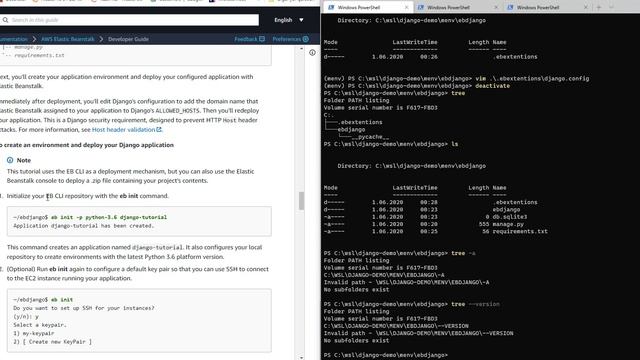The width and height of the screenshot is (640, 360).
Task: Open the English language dropdown
Action: click(289, 20)
